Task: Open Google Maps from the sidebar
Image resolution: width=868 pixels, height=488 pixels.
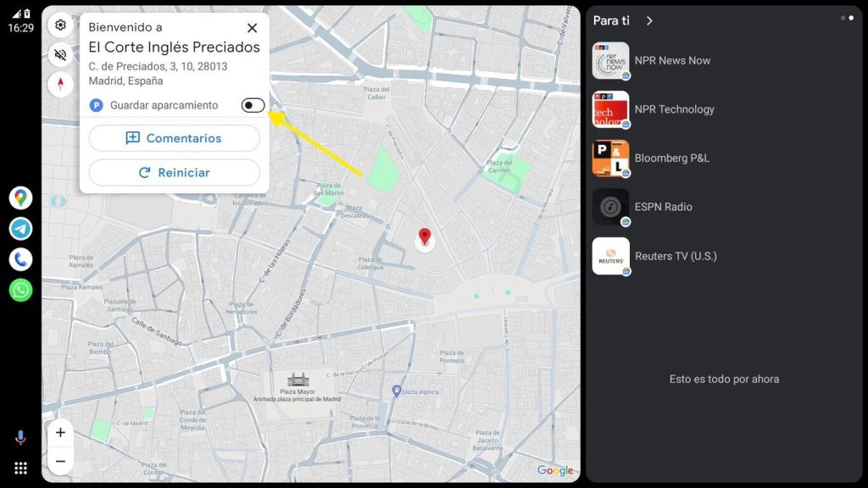Action: [x=20, y=198]
